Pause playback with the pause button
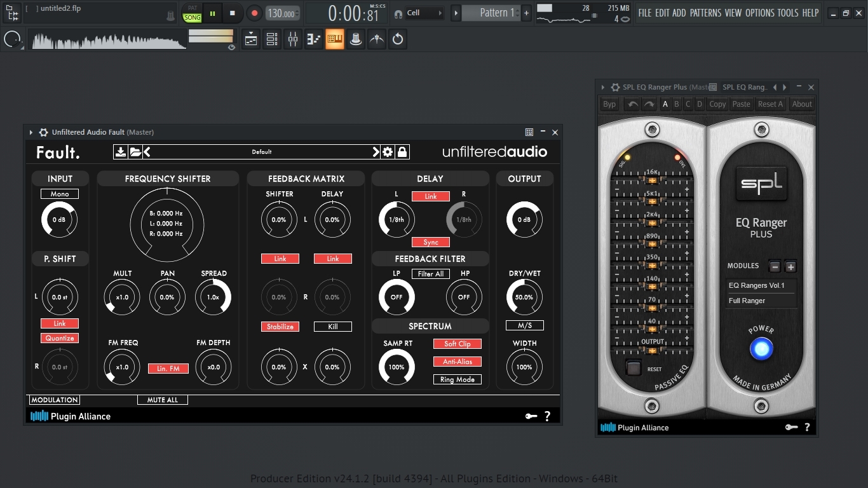The image size is (868, 488). pyautogui.click(x=212, y=13)
